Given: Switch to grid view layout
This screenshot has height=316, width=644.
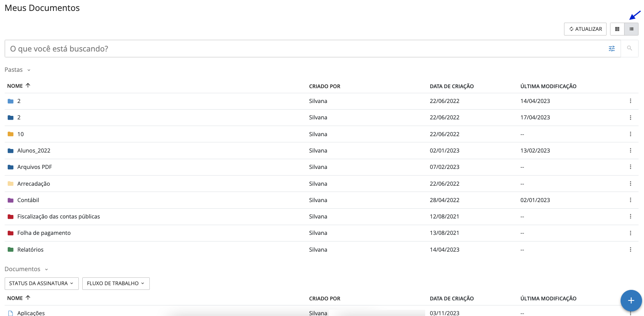Looking at the screenshot, I should click(617, 29).
